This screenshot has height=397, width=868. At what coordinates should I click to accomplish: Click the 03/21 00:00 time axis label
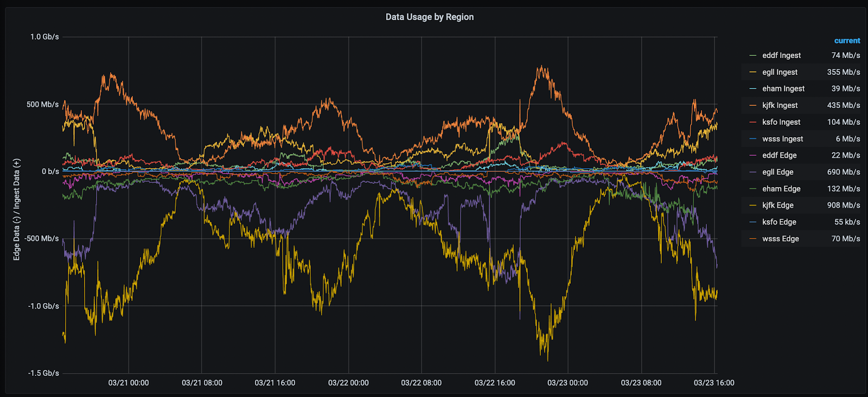tap(129, 383)
